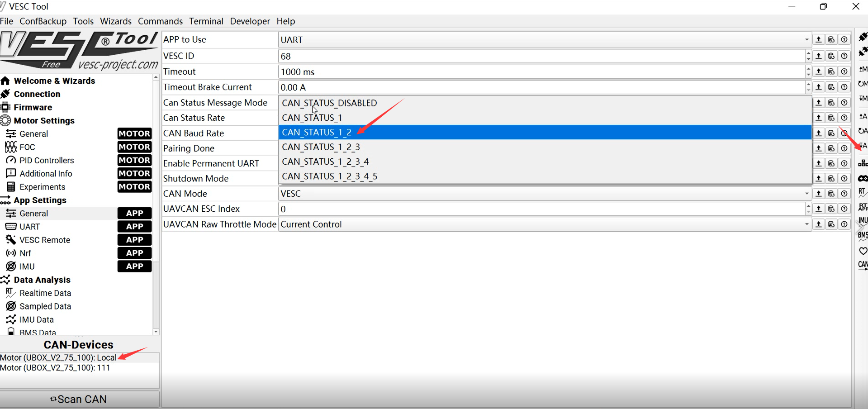Select CAN_STATUS_1_2_3_4_5 from the open list
This screenshot has width=868, height=409.
coord(329,176)
